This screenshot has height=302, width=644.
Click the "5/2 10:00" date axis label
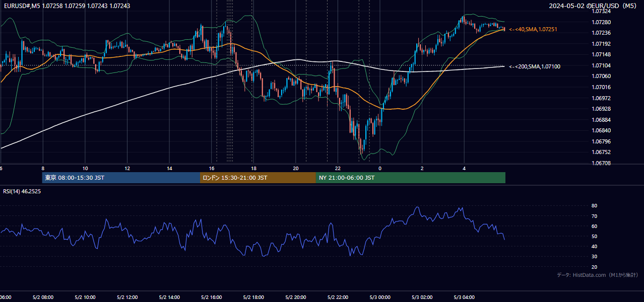(85, 297)
